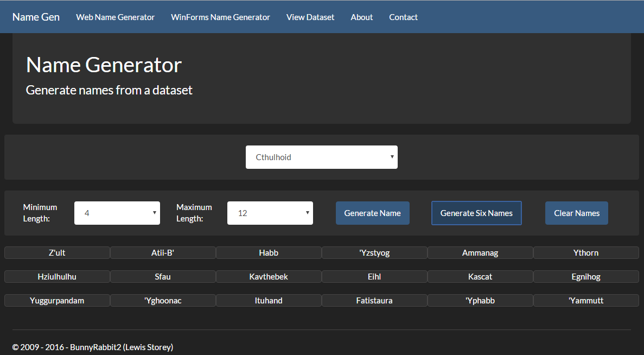Go to the Name Gen home link
This screenshot has width=644, height=355.
(36, 17)
